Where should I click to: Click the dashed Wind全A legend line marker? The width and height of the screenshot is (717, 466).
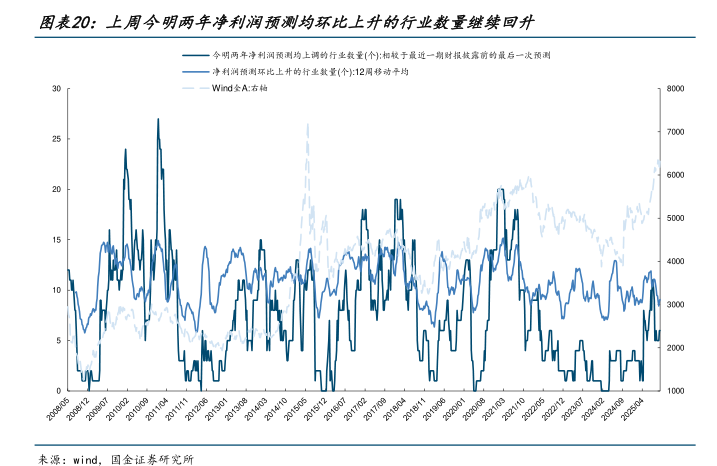[191, 89]
